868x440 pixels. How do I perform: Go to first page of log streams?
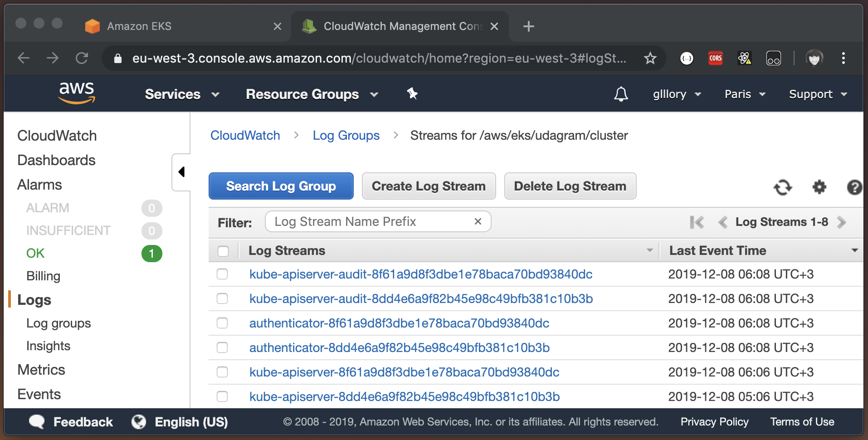697,222
